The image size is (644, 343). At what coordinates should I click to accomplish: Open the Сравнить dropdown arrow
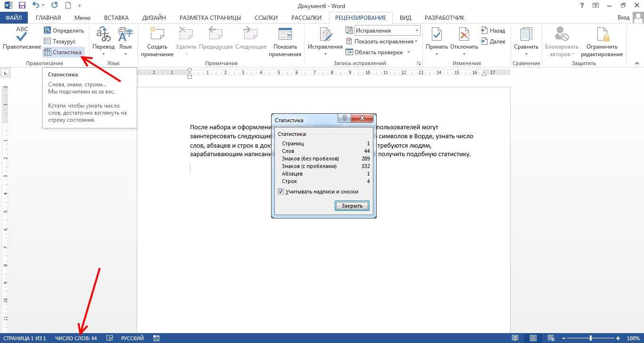526,54
